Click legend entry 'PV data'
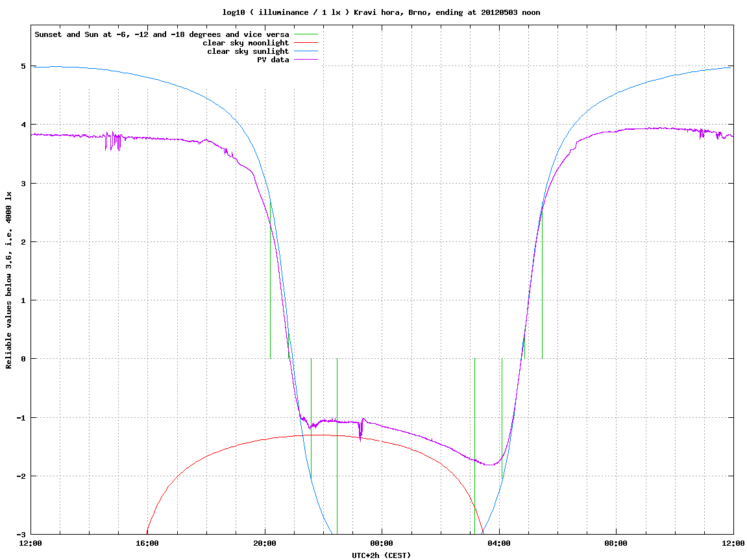This screenshot has width=747, height=560. (x=273, y=60)
